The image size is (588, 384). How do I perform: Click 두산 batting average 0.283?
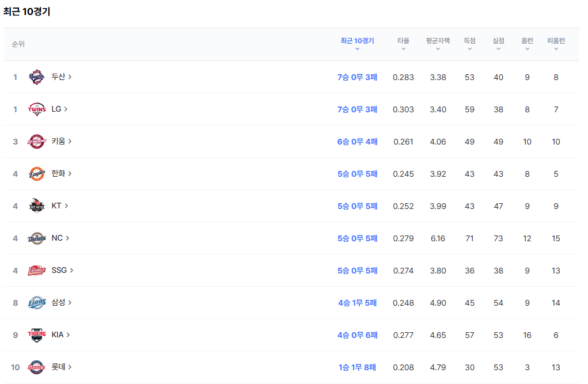(403, 77)
